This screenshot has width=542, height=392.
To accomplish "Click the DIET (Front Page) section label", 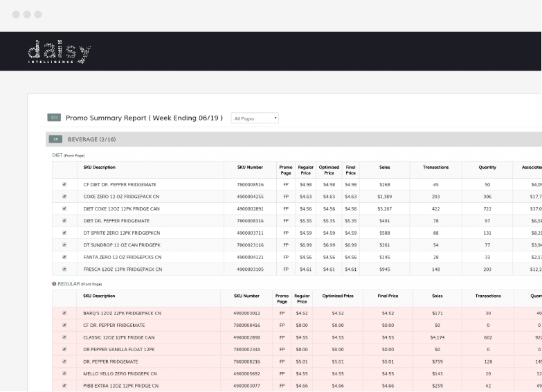I will pyautogui.click(x=69, y=155).
